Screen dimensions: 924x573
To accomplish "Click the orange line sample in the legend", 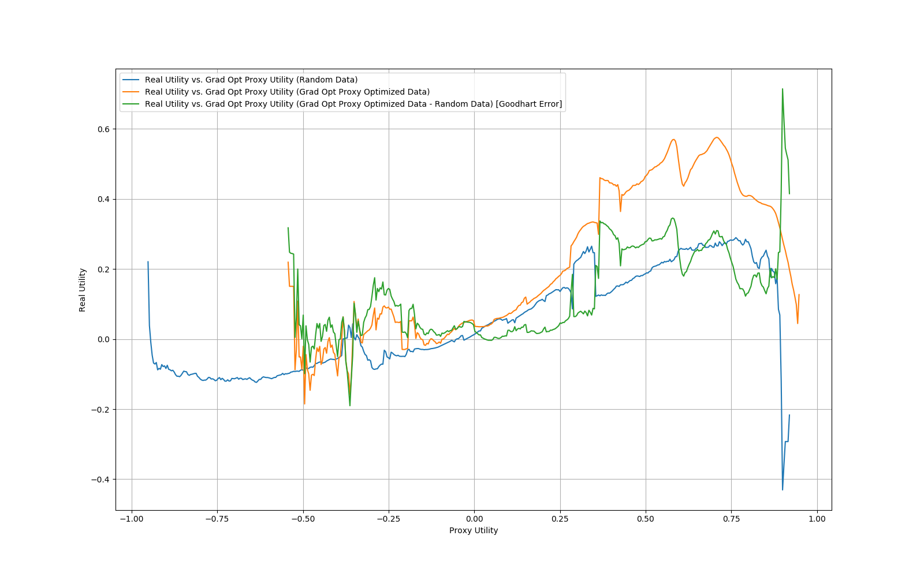I will [132, 92].
